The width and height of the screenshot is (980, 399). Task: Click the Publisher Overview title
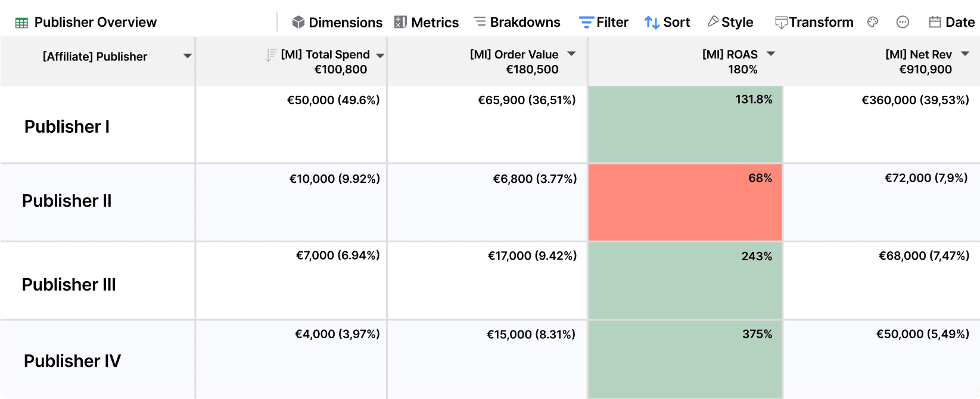coord(95,23)
